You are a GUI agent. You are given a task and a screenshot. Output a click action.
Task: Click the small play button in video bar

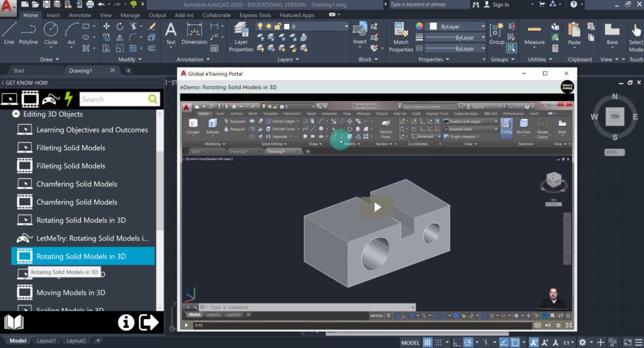coord(186,325)
